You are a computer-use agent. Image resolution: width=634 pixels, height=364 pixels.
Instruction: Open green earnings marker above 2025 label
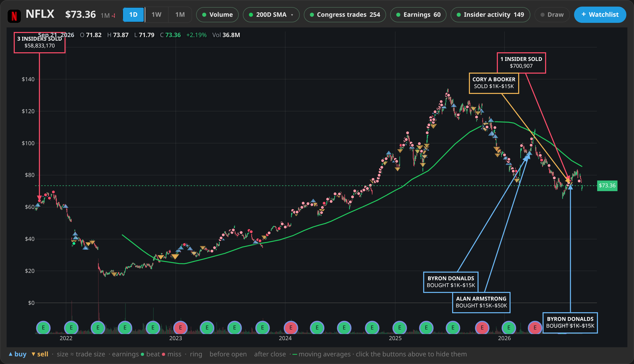pos(400,328)
